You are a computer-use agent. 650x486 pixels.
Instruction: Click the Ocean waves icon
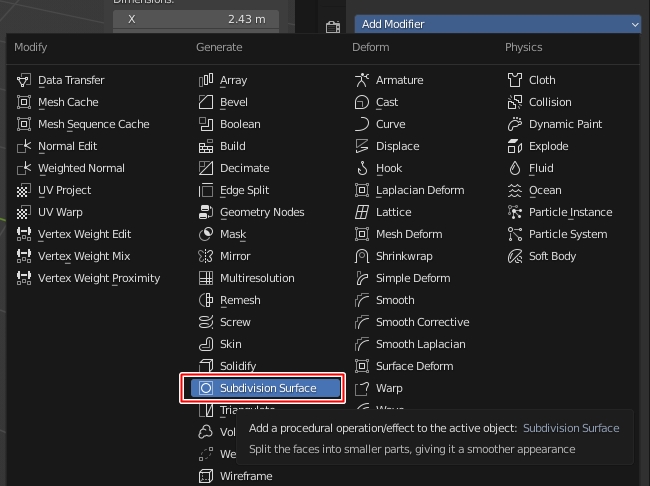[515, 190]
